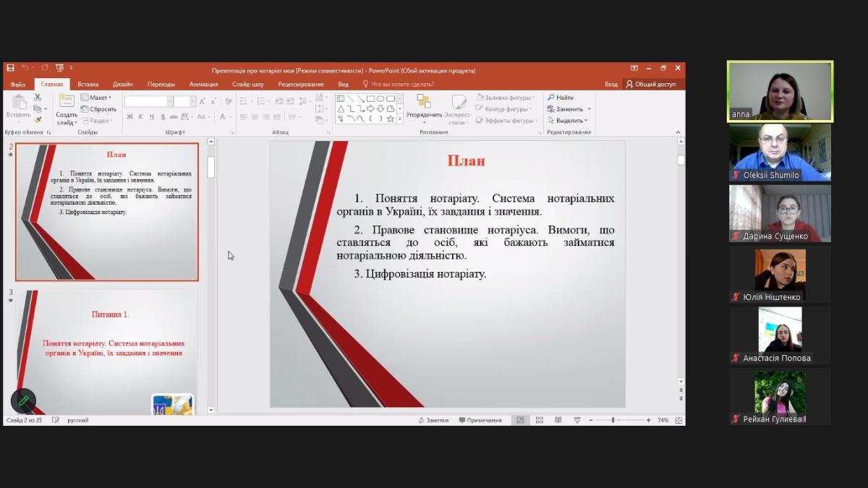Open the Вставка ribbon tab
This screenshot has height=488, width=868.
tap(88, 84)
